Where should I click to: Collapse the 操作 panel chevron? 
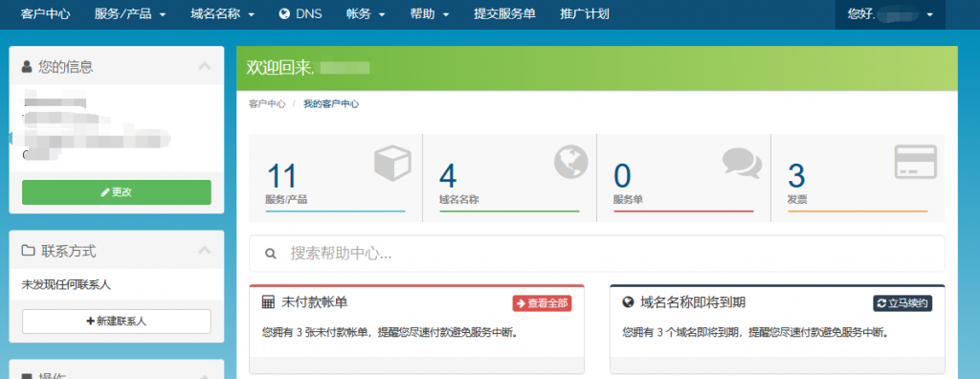(x=205, y=376)
